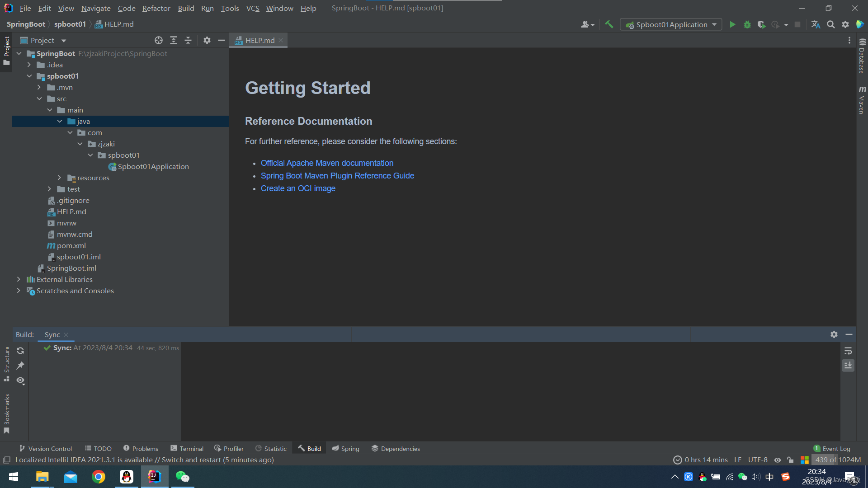Toggle scroll to end in Build output
The image size is (868, 488).
point(848,365)
